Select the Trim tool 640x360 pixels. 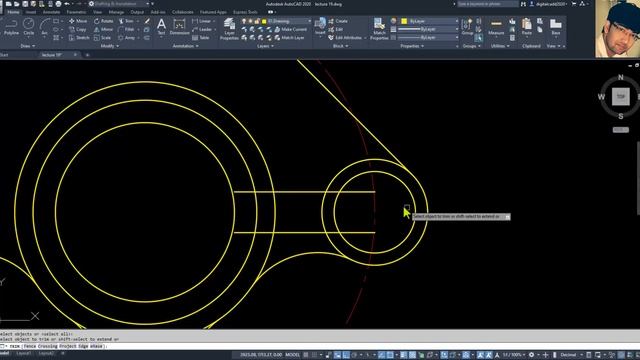[126, 21]
